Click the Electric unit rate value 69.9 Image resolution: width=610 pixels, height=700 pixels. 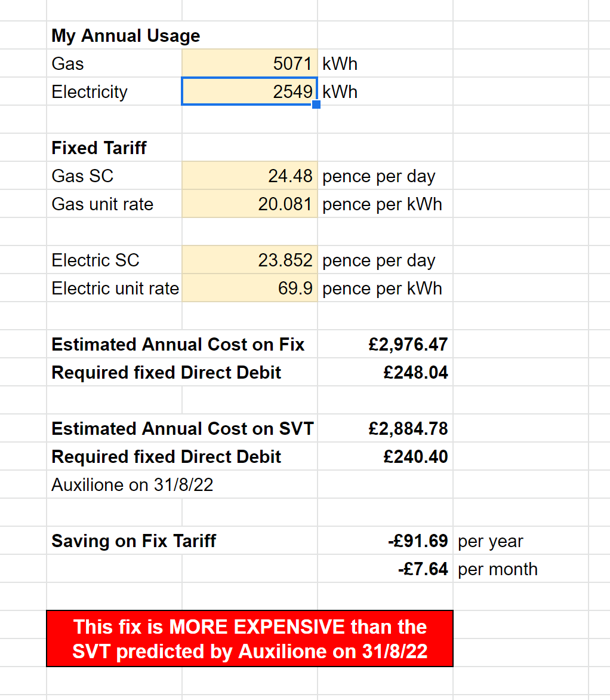point(249,288)
